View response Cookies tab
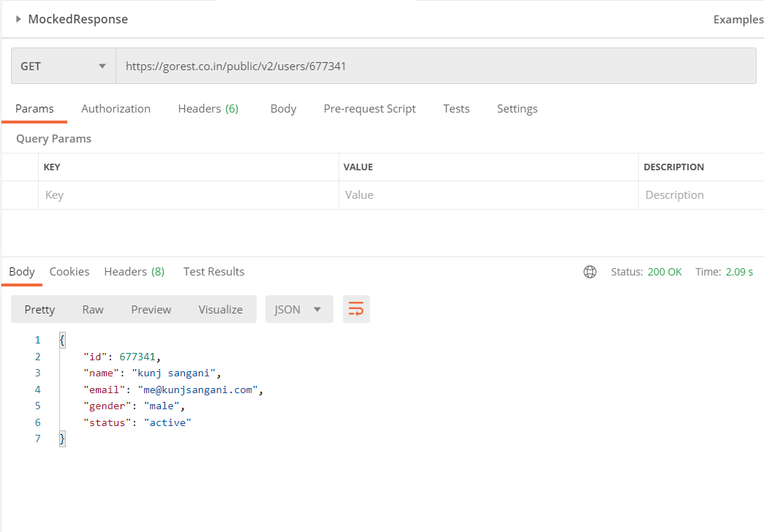This screenshot has height=532, width=764. (x=69, y=271)
